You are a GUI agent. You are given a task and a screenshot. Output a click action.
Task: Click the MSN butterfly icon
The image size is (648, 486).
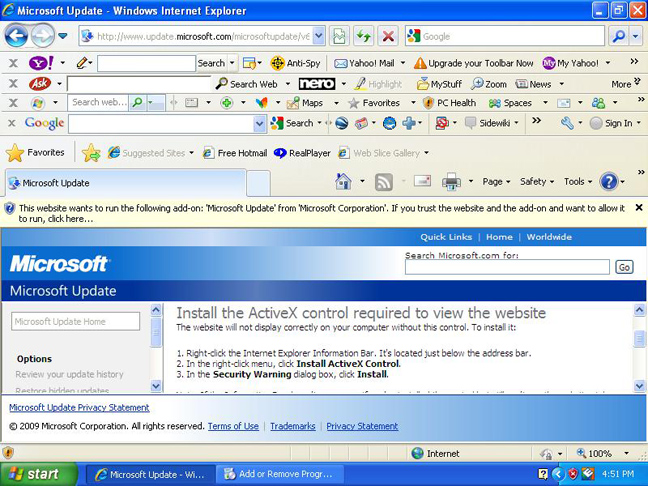tap(262, 103)
